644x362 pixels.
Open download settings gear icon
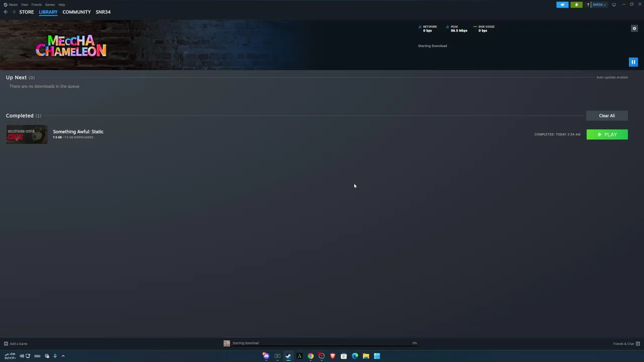click(634, 28)
